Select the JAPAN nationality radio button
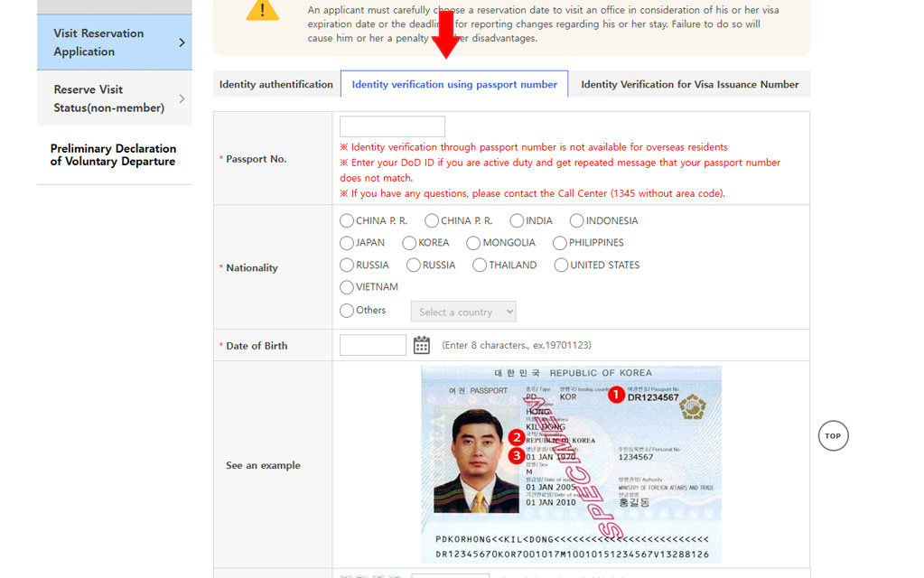Screen dimensions: 924x578 [347, 243]
